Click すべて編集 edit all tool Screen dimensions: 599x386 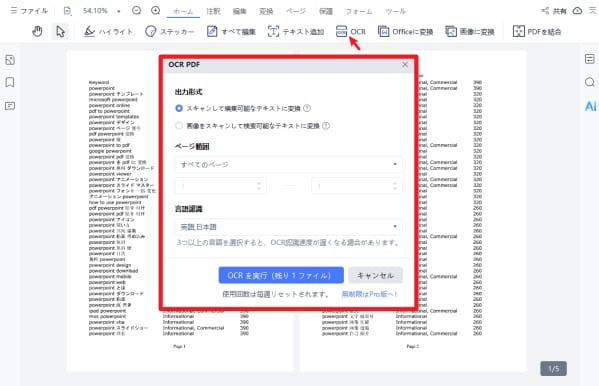click(231, 31)
